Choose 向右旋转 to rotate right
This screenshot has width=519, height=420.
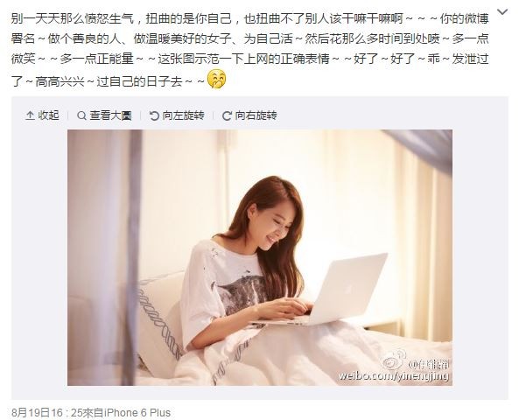point(256,115)
